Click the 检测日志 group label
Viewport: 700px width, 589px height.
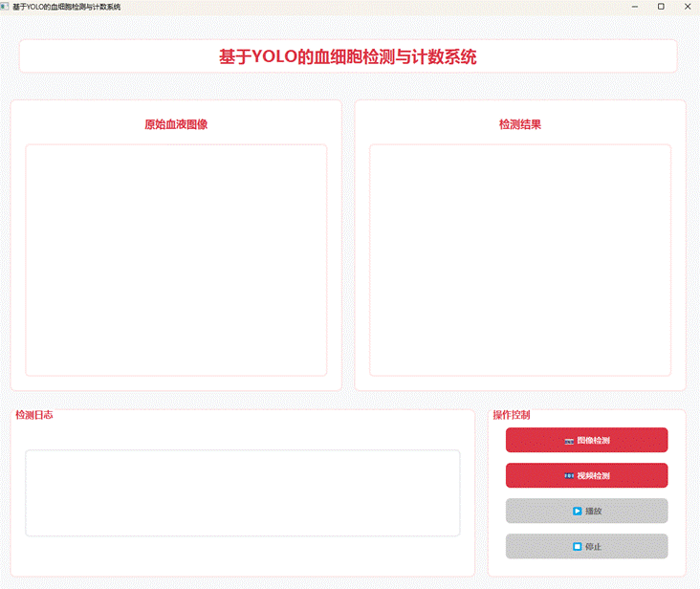point(34,415)
